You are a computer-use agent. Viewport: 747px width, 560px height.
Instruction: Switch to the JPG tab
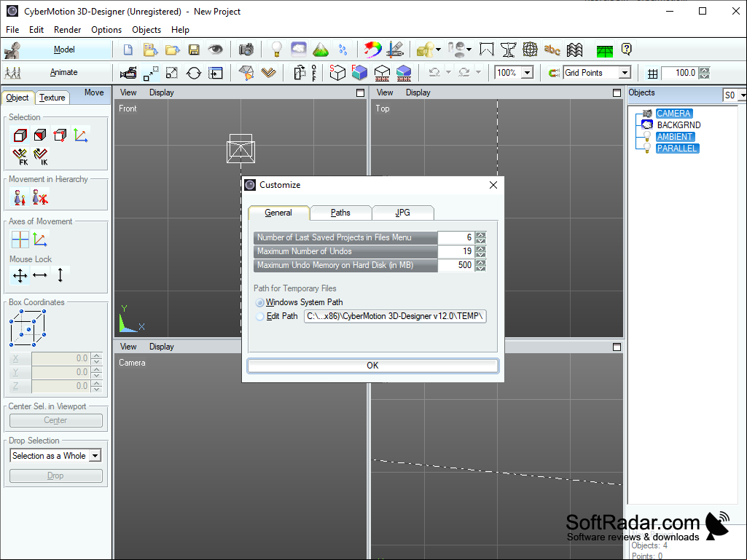click(402, 213)
